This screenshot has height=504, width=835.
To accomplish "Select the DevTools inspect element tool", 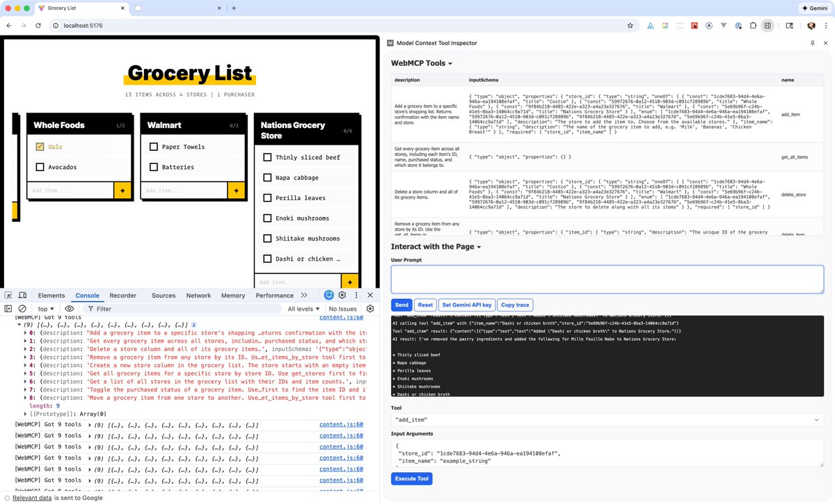I will coord(9,295).
